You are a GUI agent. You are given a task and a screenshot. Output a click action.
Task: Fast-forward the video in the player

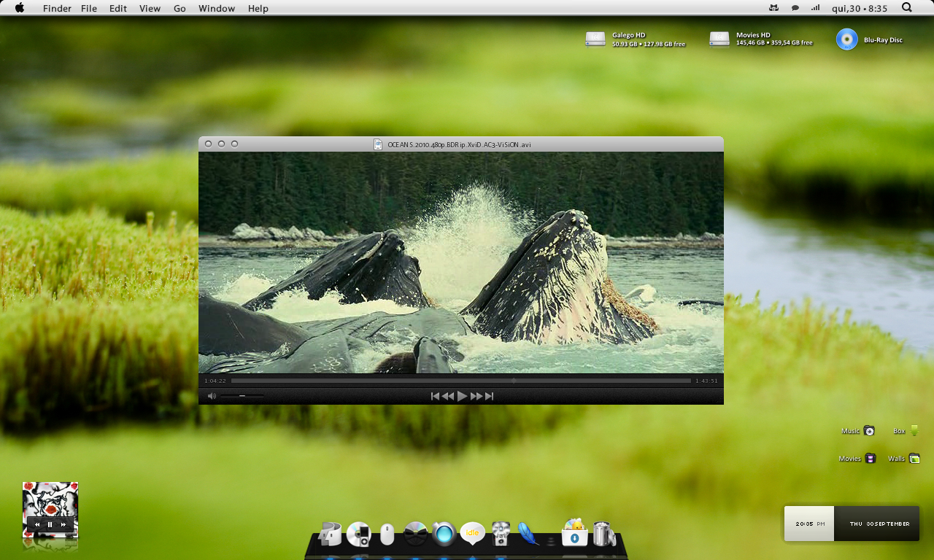coord(476,396)
